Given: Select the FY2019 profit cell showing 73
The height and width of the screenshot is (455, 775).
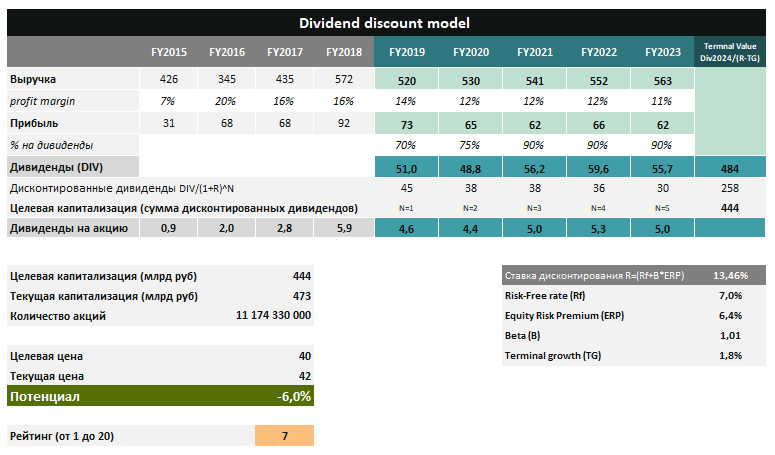Looking at the screenshot, I should tap(407, 123).
